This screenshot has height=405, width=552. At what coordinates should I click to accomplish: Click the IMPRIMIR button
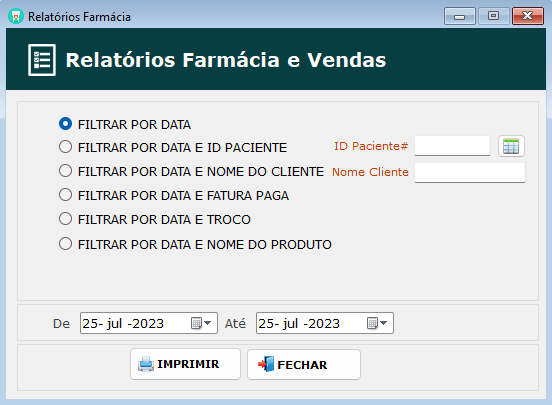pos(185,364)
